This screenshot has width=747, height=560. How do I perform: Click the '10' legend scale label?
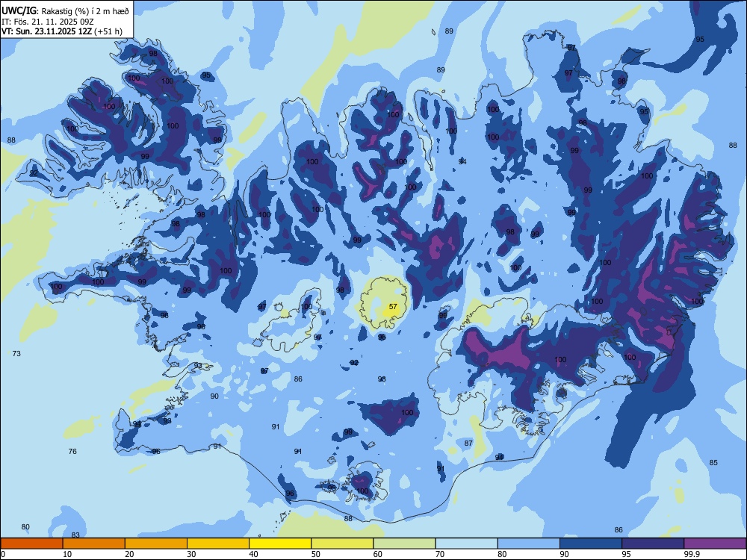pos(67,554)
